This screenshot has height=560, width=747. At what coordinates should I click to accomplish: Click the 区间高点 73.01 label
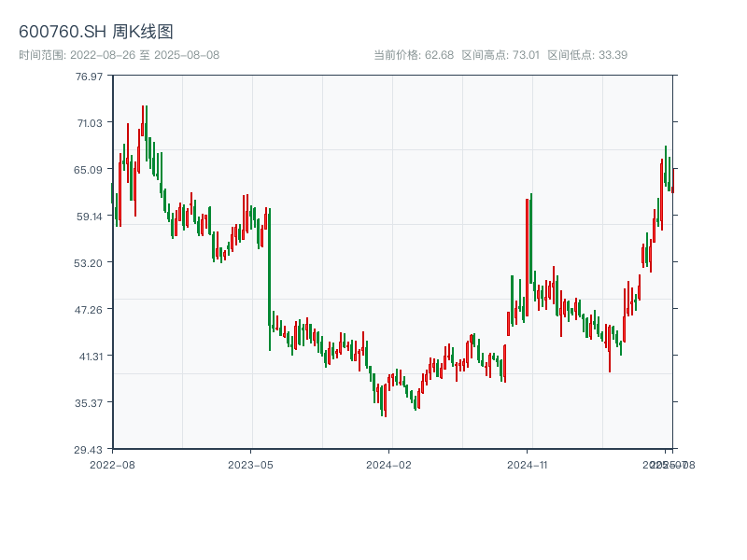click(x=500, y=55)
